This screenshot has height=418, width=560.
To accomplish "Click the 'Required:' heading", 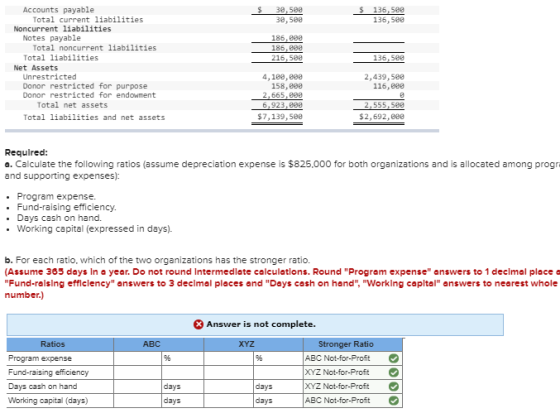I will pyautogui.click(x=26, y=153).
